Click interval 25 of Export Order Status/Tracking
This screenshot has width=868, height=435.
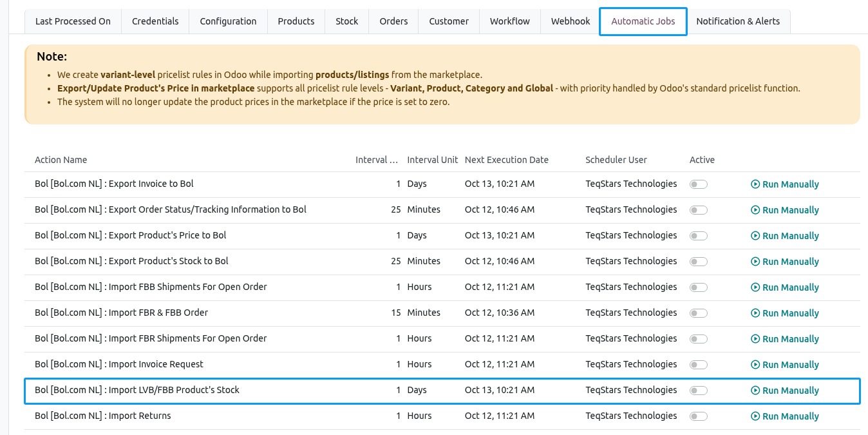click(x=396, y=209)
